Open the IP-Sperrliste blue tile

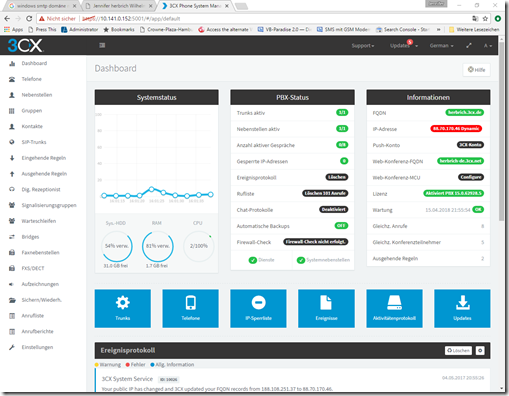tap(258, 308)
